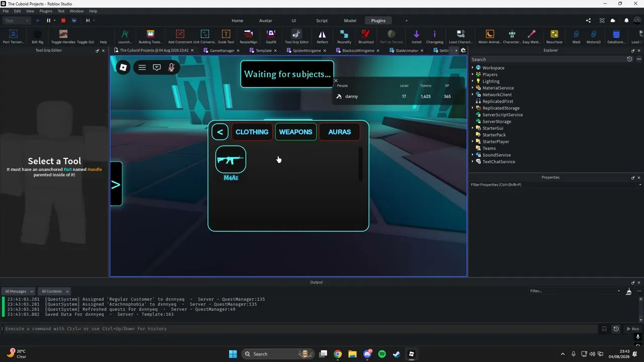Focus the Explorer search field
644x362 pixels.
(x=547, y=59)
